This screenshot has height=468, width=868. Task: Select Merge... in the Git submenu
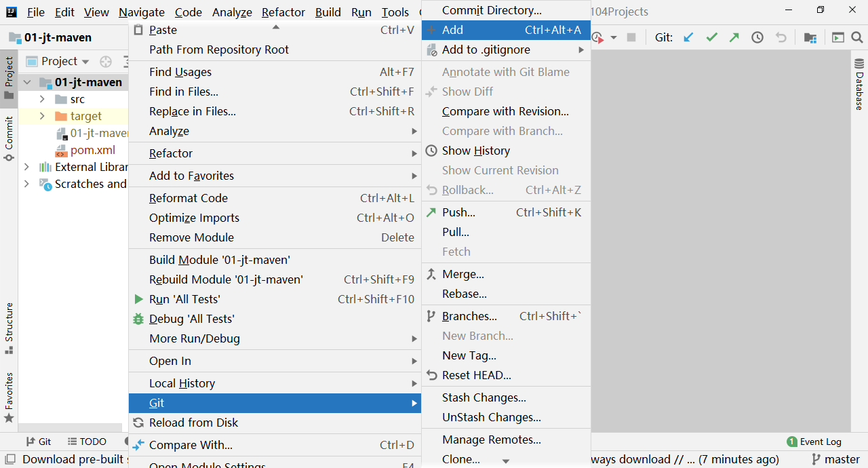point(506,274)
